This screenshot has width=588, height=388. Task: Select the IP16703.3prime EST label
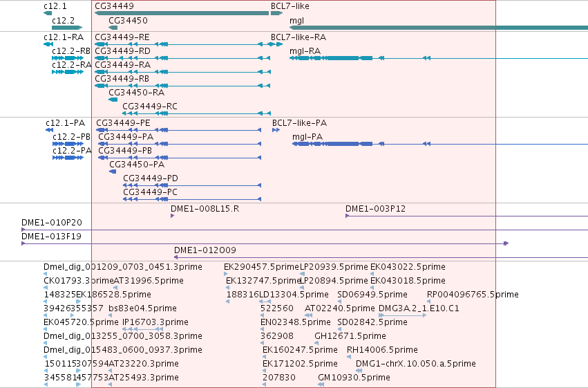[x=155, y=323]
